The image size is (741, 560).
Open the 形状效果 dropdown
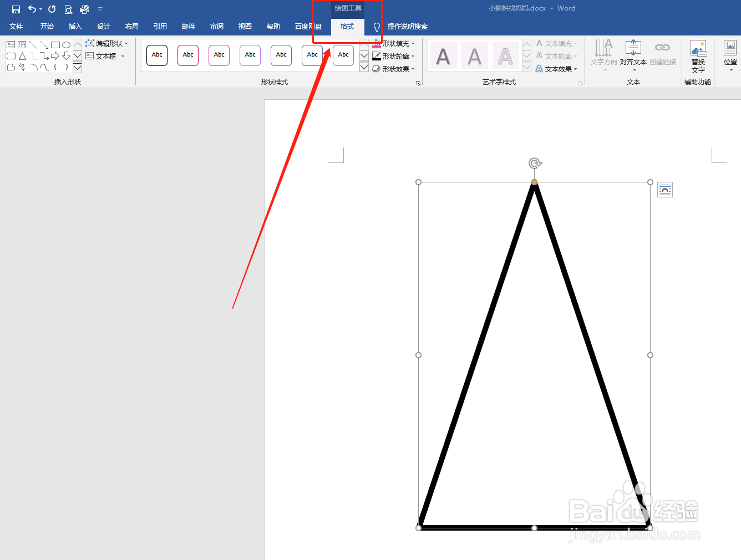click(x=393, y=69)
